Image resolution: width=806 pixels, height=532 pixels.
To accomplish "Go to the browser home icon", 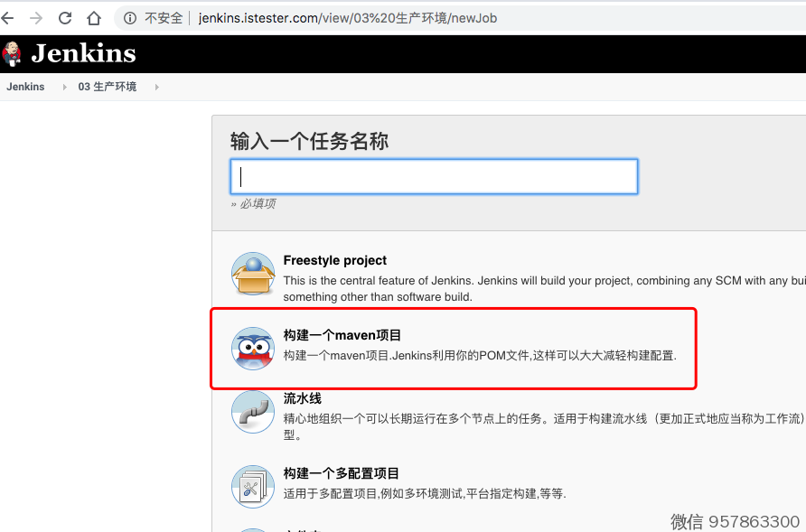I will coord(94,18).
